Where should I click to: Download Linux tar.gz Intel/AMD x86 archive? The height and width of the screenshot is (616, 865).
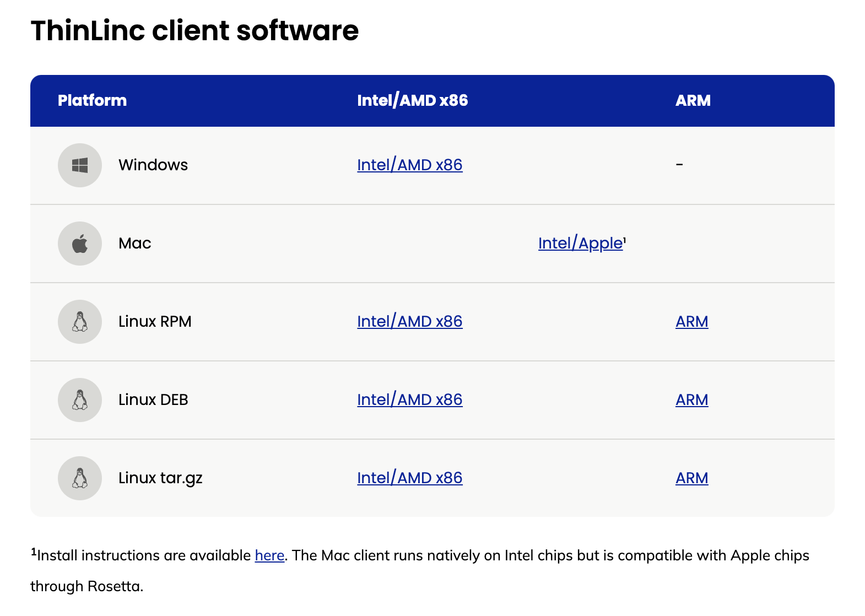click(410, 478)
